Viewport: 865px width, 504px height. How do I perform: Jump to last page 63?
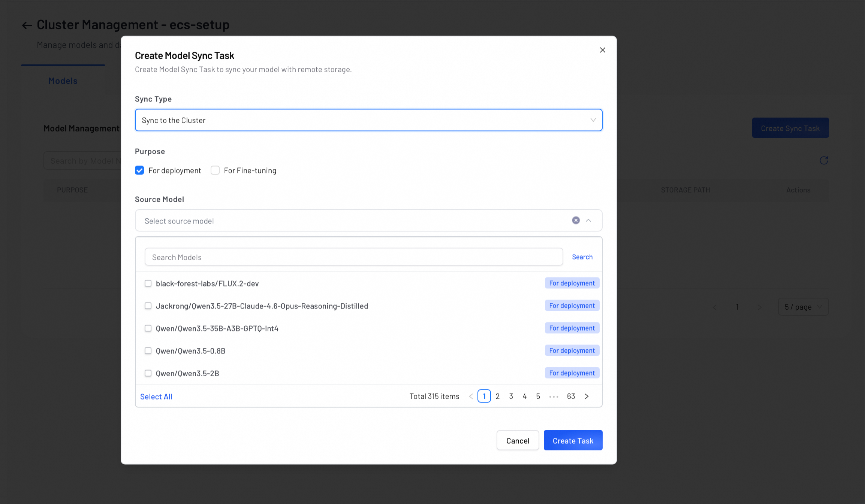tap(571, 396)
